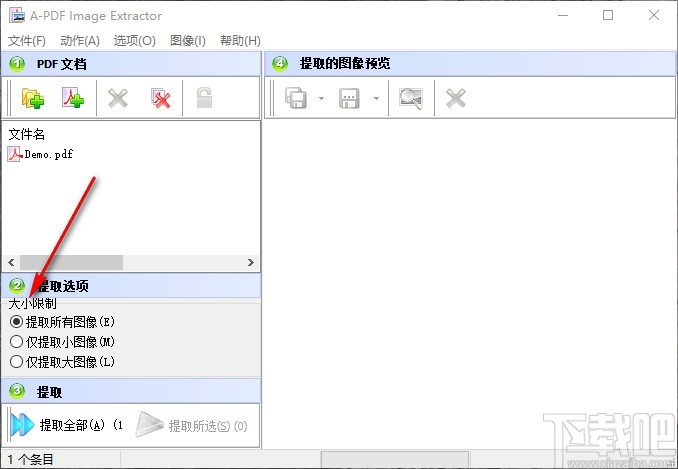The image size is (678, 469).
Task: Click the 提取全部(A) extract all button
Action: tap(66, 425)
